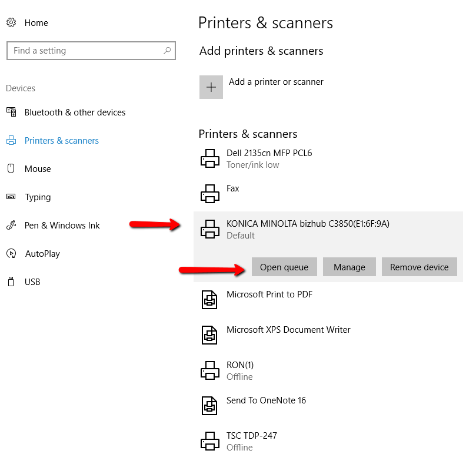Click the Bluetooth & other devices icon
Image resolution: width=476 pixels, height=457 pixels.
point(11,112)
